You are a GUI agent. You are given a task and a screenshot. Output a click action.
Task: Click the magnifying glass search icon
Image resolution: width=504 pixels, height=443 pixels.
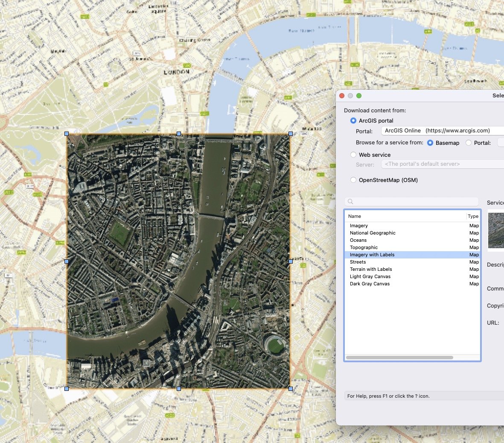click(x=350, y=202)
